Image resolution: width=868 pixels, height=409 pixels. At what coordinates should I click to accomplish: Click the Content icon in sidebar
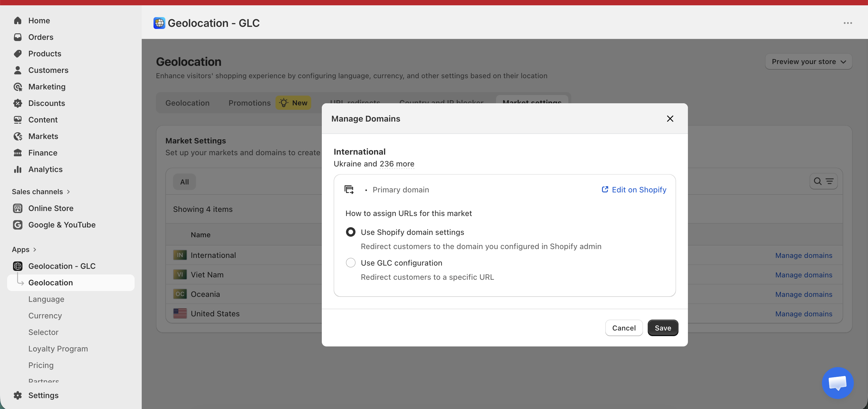click(18, 120)
